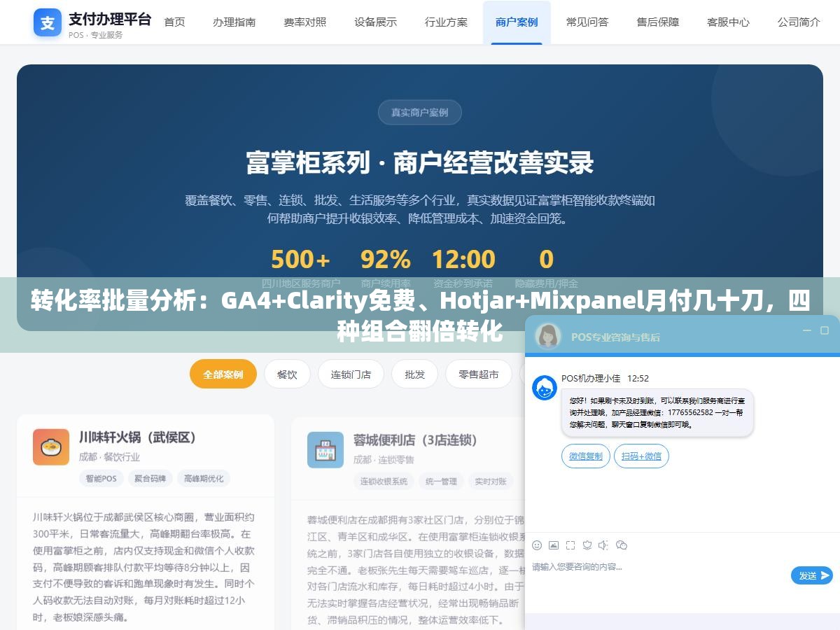Go to 售后保障 page
The image size is (840, 630).
tap(657, 22)
